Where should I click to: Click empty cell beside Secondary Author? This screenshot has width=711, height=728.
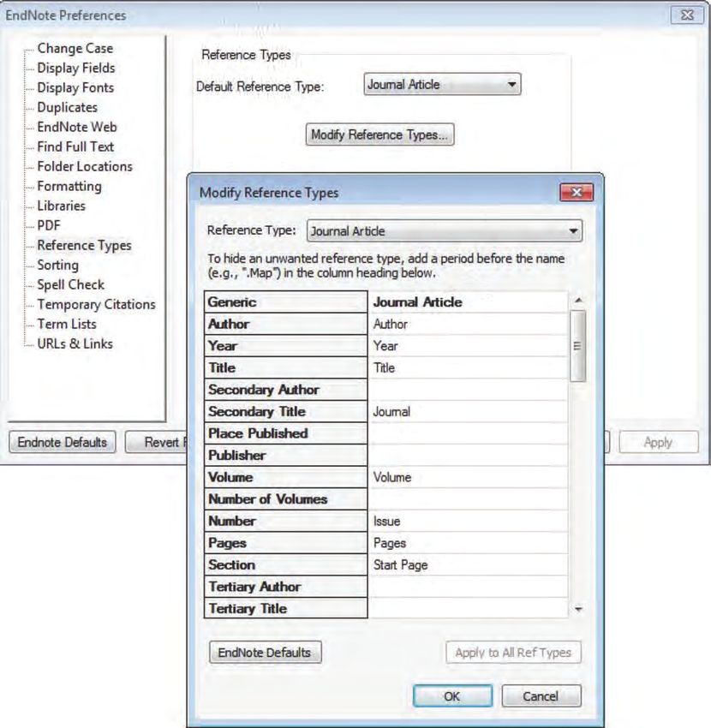coord(468,390)
